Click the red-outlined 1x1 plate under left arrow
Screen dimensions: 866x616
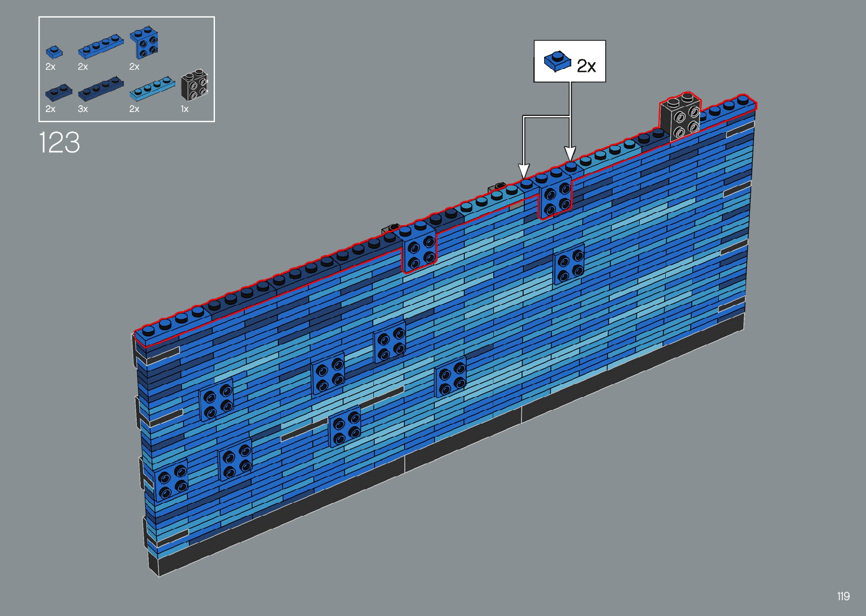(527, 184)
